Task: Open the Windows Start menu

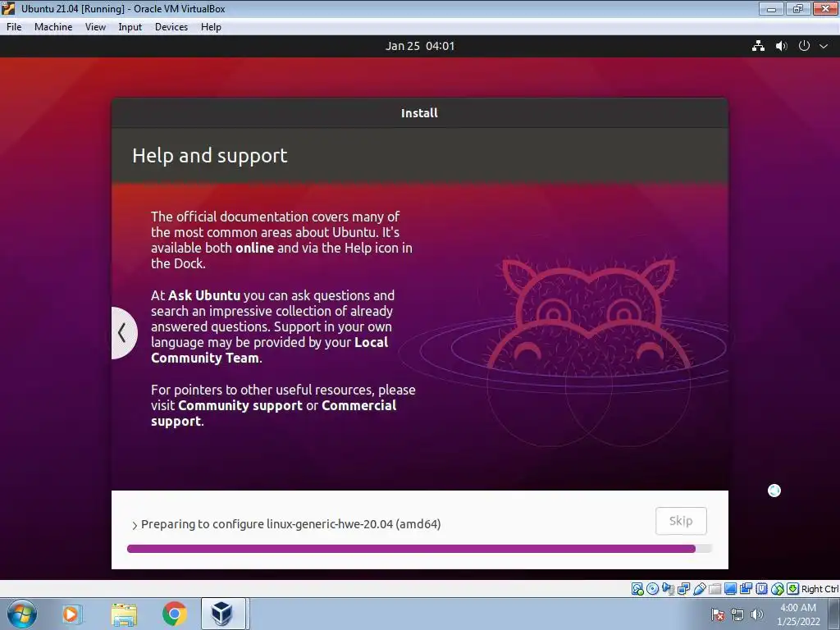Action: [x=22, y=614]
